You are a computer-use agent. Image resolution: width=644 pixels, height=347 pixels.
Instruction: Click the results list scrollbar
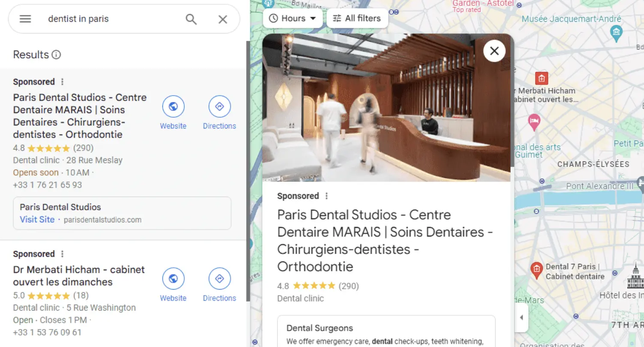[x=248, y=171]
